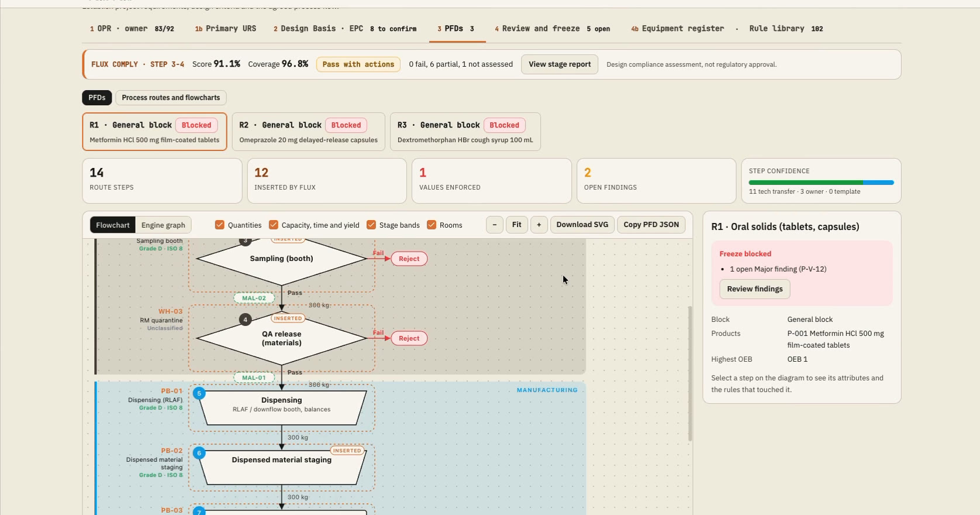The width and height of the screenshot is (980, 515).
Task: Select R1 Metformin HCl route card
Action: (x=154, y=132)
